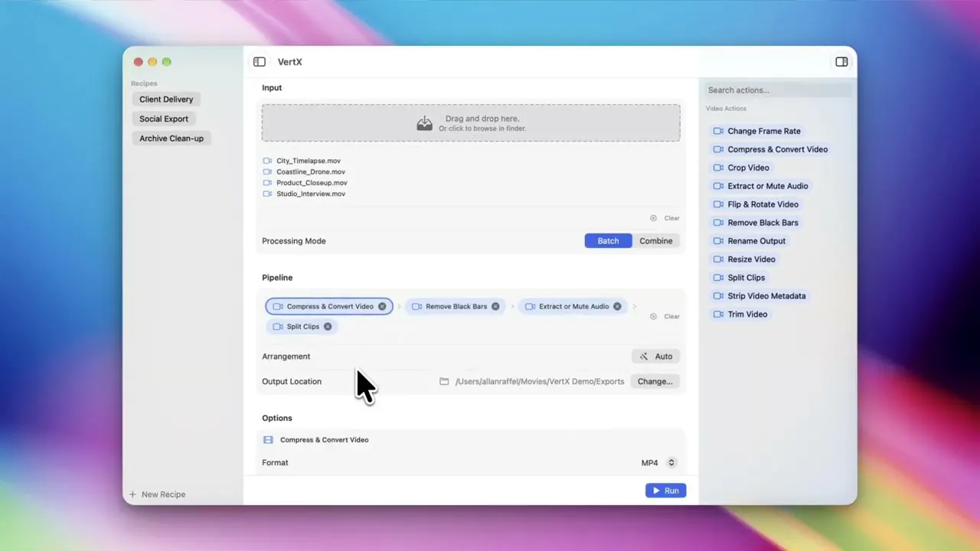The width and height of the screenshot is (980, 551).
Task: Select the Extract or Mute Audio pipeline step
Action: [x=573, y=307]
